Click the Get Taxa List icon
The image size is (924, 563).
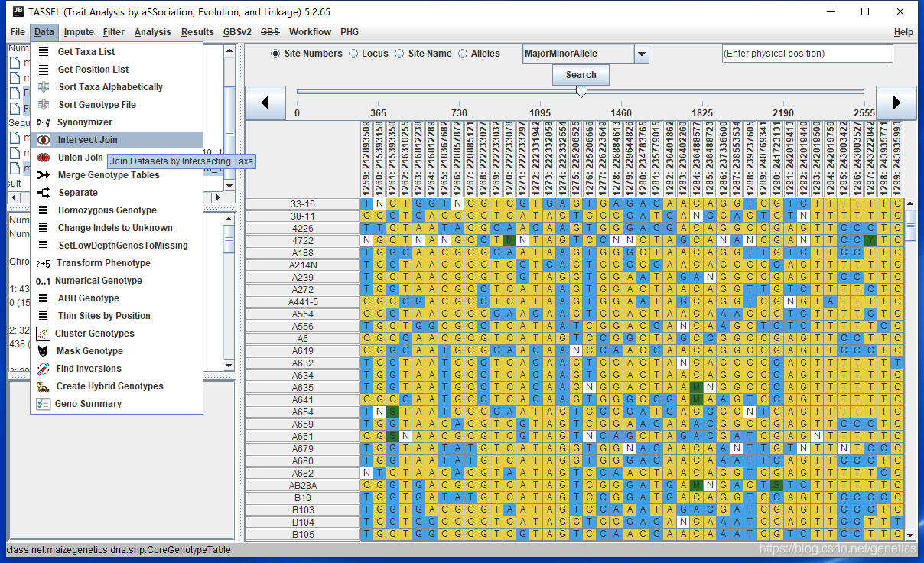pos(44,51)
